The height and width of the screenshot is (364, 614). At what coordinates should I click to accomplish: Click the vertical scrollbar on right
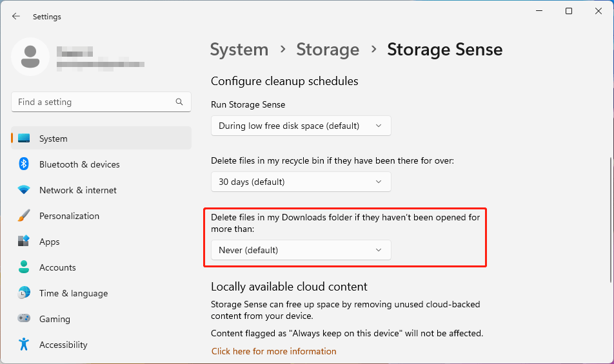pos(611,220)
